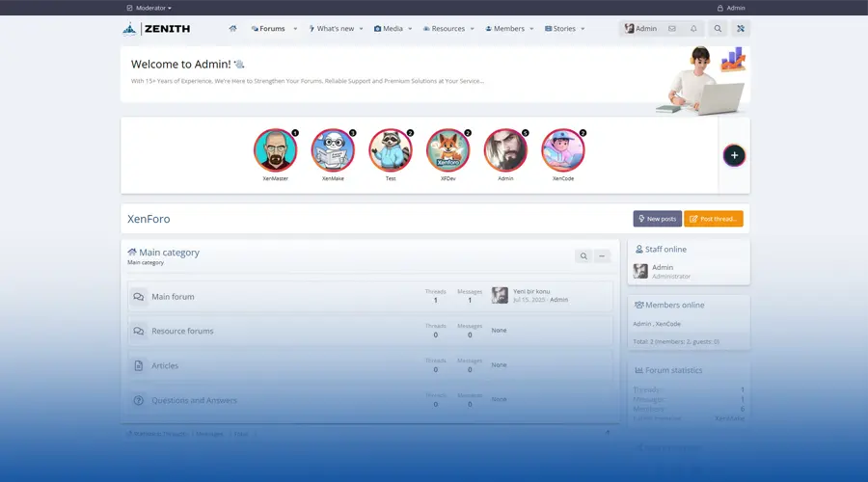Open the Main forum link
This screenshot has width=868, height=482.
tap(173, 297)
